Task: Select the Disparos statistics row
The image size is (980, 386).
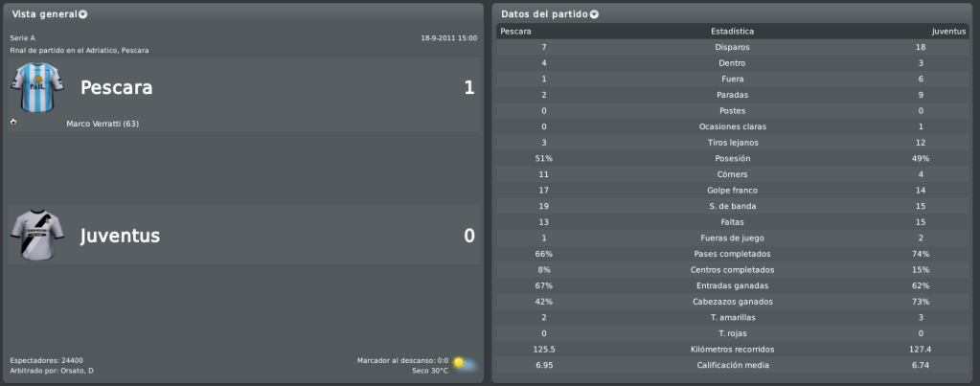Action: pyautogui.click(x=733, y=48)
